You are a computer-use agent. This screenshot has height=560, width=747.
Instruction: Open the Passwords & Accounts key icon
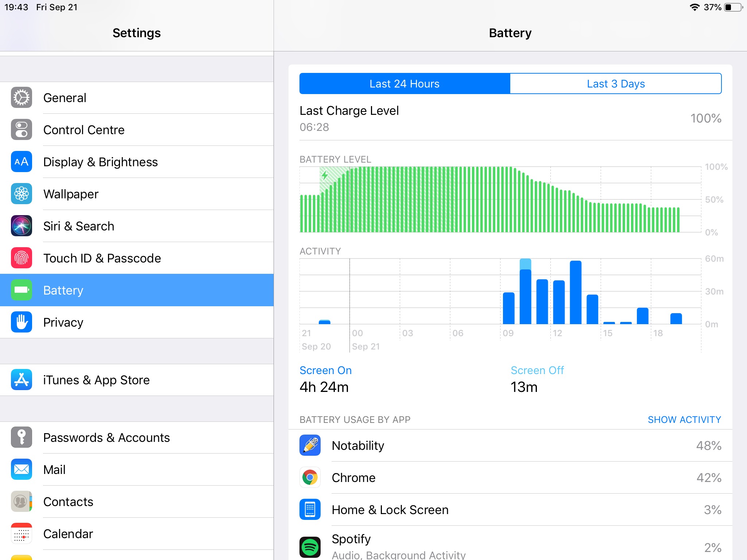22,437
